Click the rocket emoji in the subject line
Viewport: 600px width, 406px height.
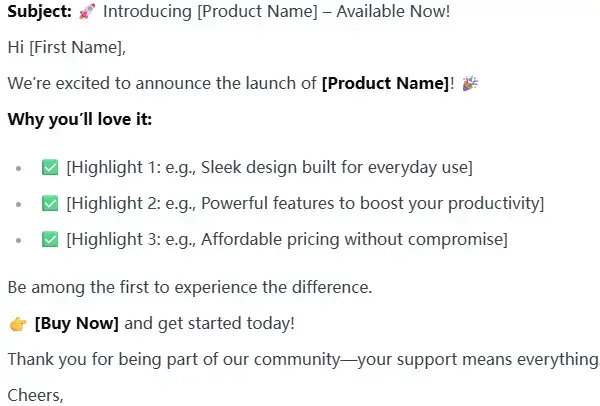pyautogui.click(x=84, y=12)
